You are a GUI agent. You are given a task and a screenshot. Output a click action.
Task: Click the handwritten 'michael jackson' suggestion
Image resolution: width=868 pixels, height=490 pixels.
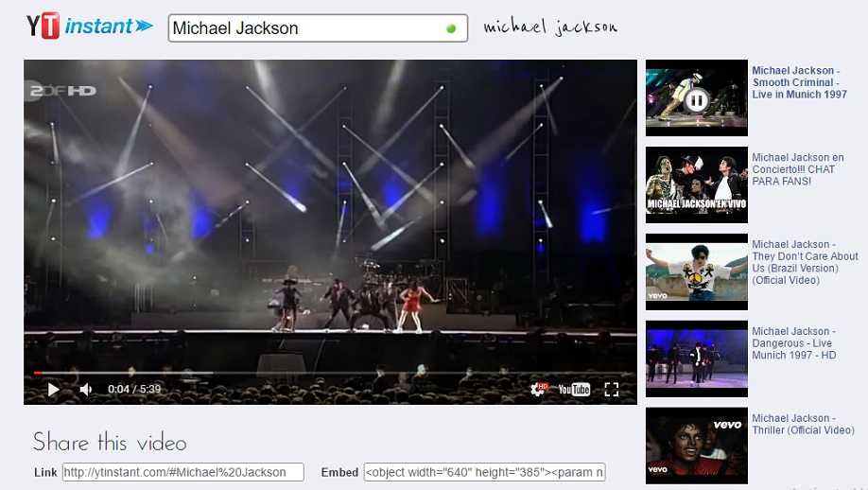[x=550, y=26]
